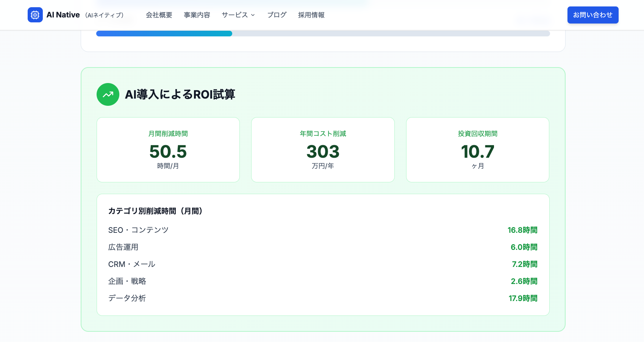
Task: Select 事業内容 in the navigation
Action: (x=197, y=15)
